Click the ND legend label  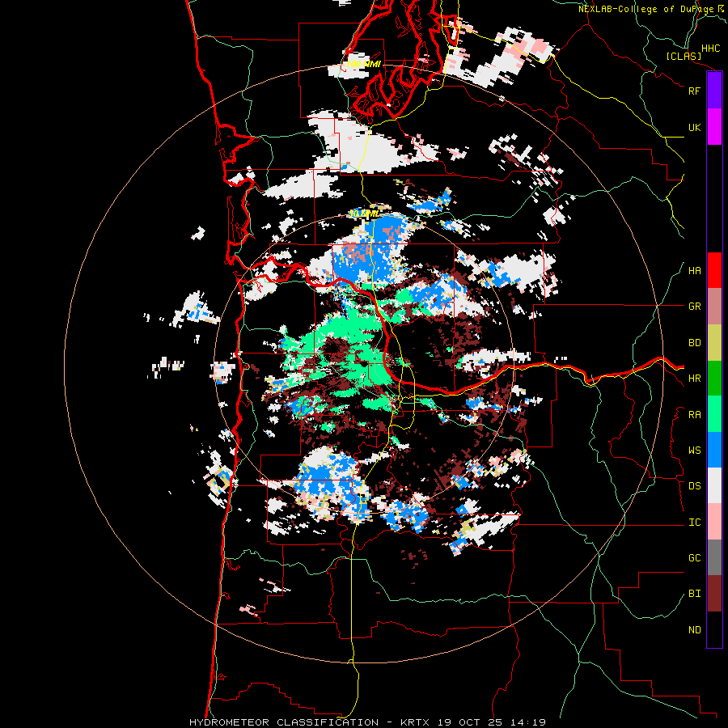pos(694,630)
